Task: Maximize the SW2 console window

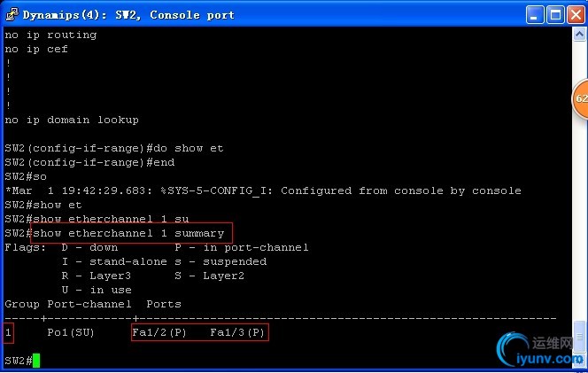Action: click(x=555, y=15)
